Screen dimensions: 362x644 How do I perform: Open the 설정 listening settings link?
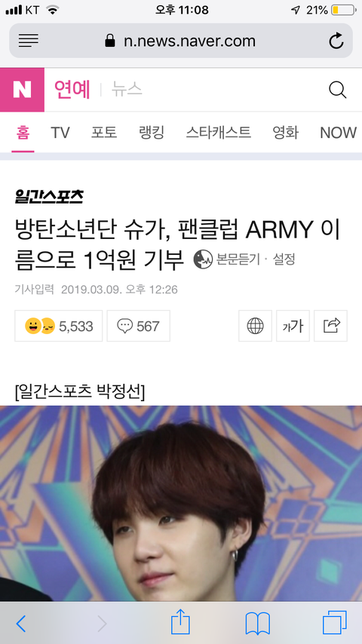click(284, 259)
